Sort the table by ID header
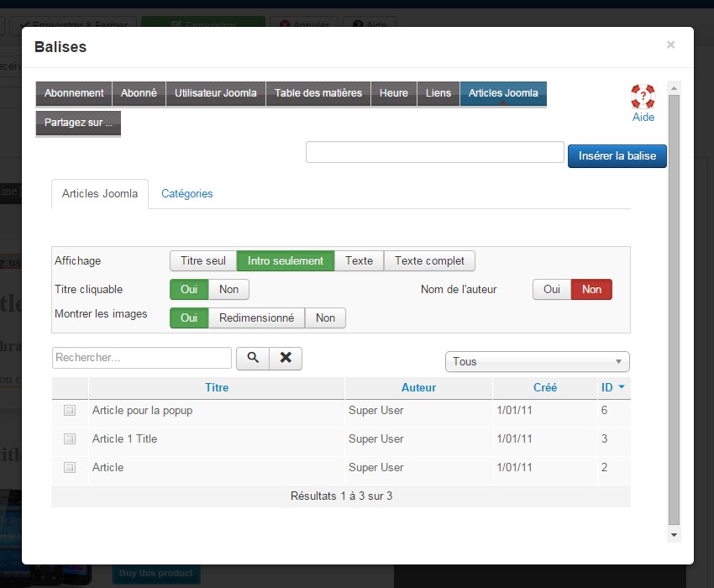The width and height of the screenshot is (714, 588). coord(607,387)
